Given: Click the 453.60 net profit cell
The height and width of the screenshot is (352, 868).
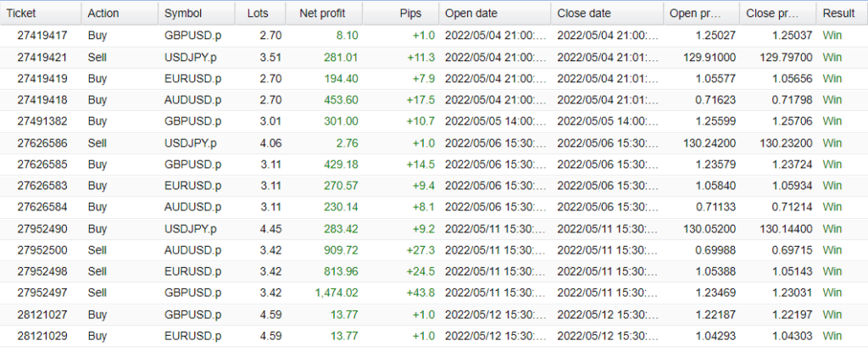Looking at the screenshot, I should pyautogui.click(x=340, y=100).
